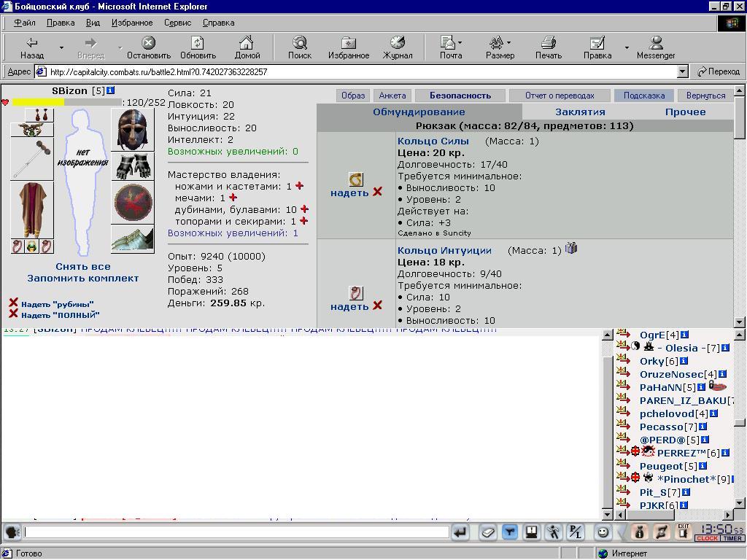Screen dimensions: 747x560
Task: Click the CLOCK label under time
Action: pos(707,538)
